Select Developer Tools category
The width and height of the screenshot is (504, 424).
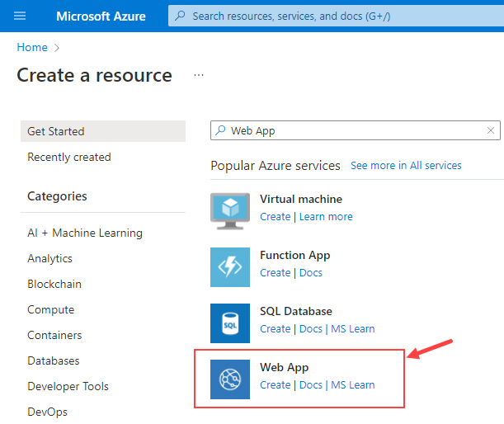(x=68, y=386)
